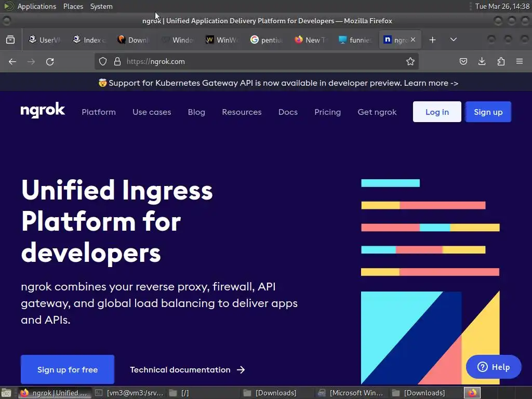Go back with the browser back arrow

click(x=12, y=61)
